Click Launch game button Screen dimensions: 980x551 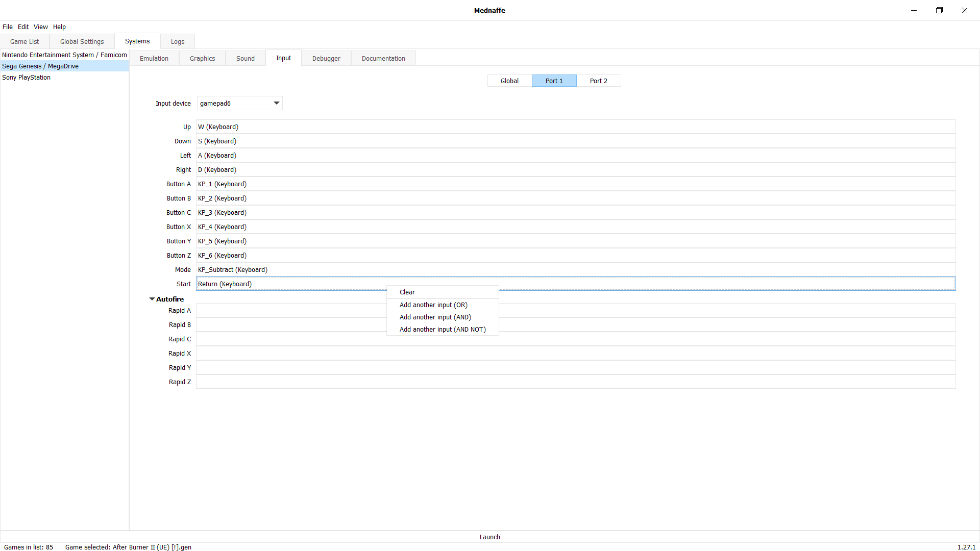pyautogui.click(x=490, y=537)
